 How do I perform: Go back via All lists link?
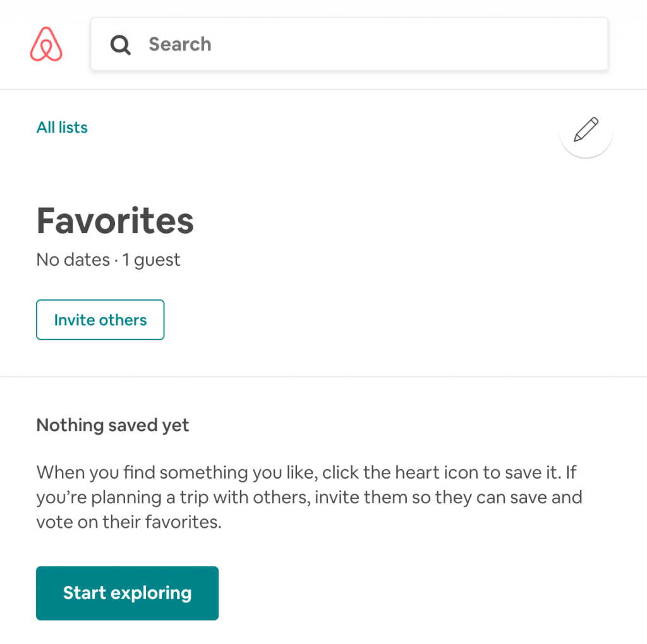pos(62,128)
